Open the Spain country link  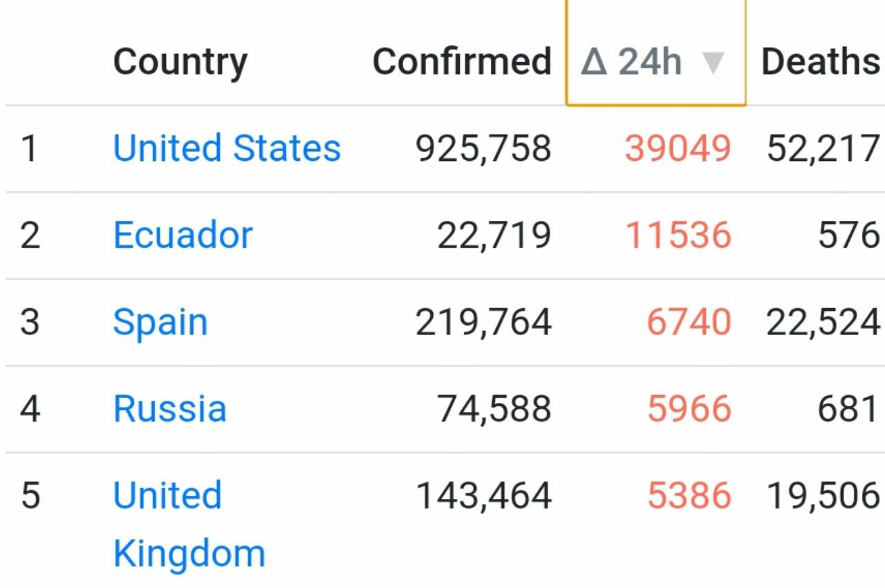(x=160, y=323)
